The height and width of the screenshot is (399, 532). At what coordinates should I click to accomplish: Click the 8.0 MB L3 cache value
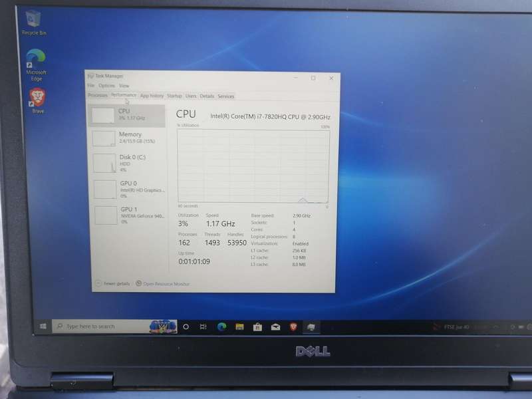point(299,264)
